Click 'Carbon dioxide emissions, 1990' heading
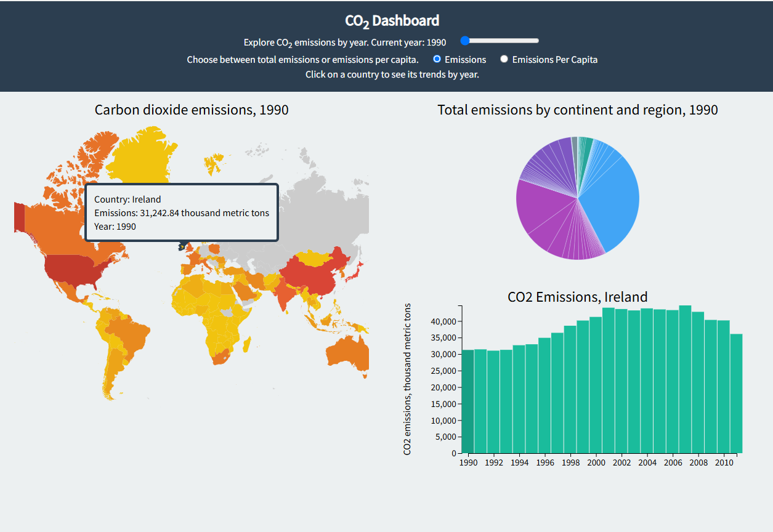The height and width of the screenshot is (532, 773). (192, 110)
